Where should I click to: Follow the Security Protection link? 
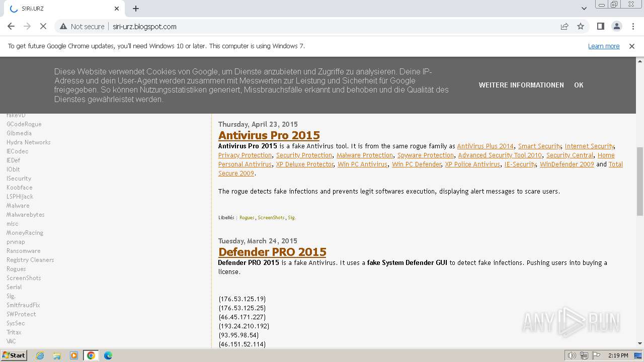(304, 155)
